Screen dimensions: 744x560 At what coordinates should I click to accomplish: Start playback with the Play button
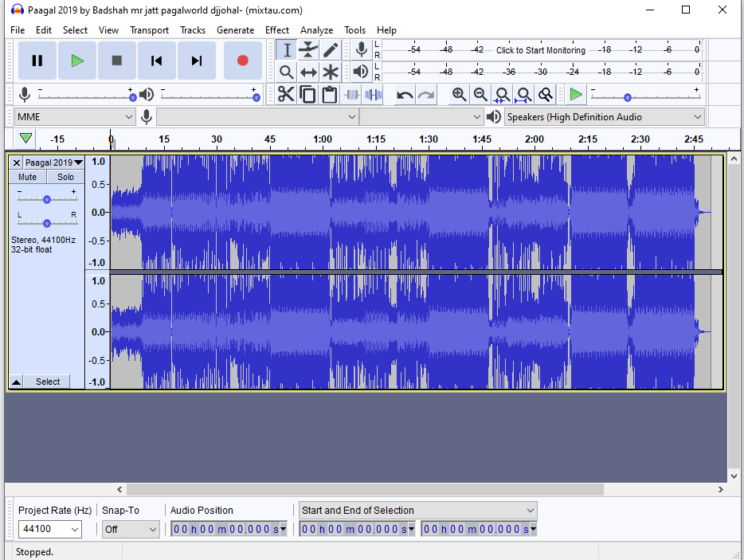click(x=76, y=61)
